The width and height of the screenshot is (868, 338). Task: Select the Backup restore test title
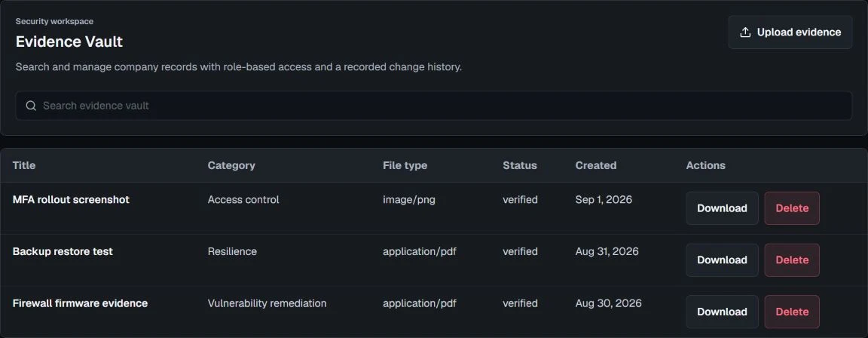pyautogui.click(x=63, y=251)
